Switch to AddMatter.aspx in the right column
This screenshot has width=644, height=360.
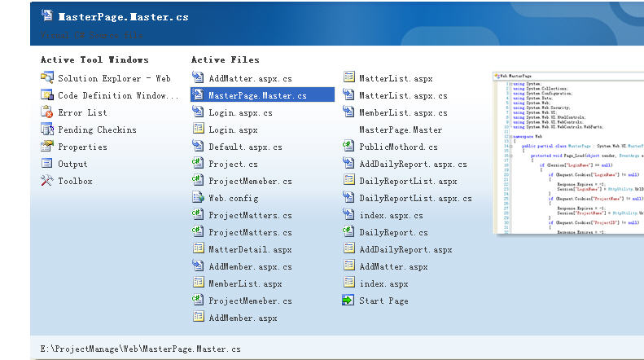point(393,266)
